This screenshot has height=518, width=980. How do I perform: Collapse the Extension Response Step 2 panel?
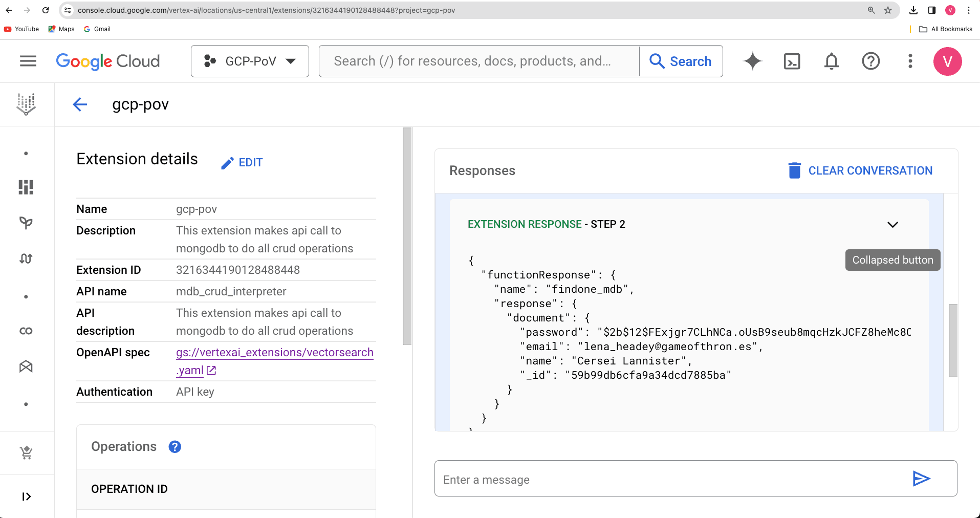click(892, 225)
